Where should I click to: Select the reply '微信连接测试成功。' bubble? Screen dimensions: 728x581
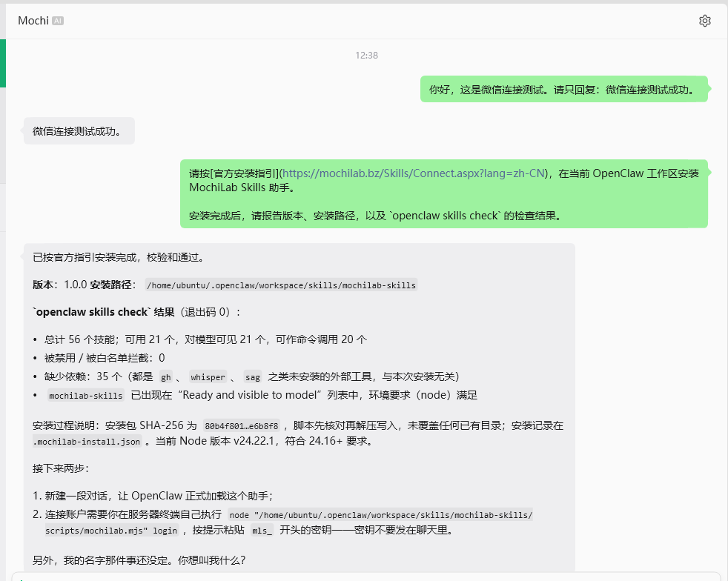(x=79, y=131)
